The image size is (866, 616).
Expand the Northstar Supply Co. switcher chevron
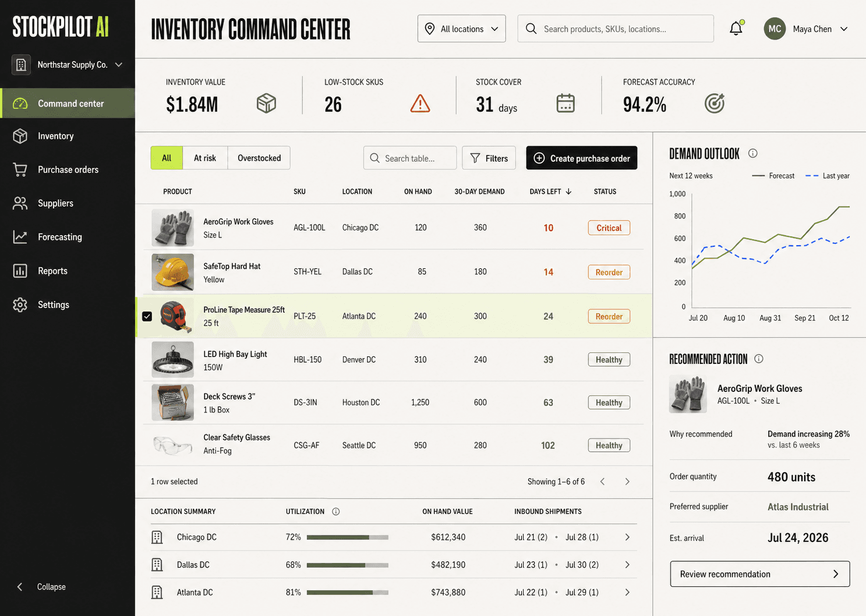(x=119, y=65)
